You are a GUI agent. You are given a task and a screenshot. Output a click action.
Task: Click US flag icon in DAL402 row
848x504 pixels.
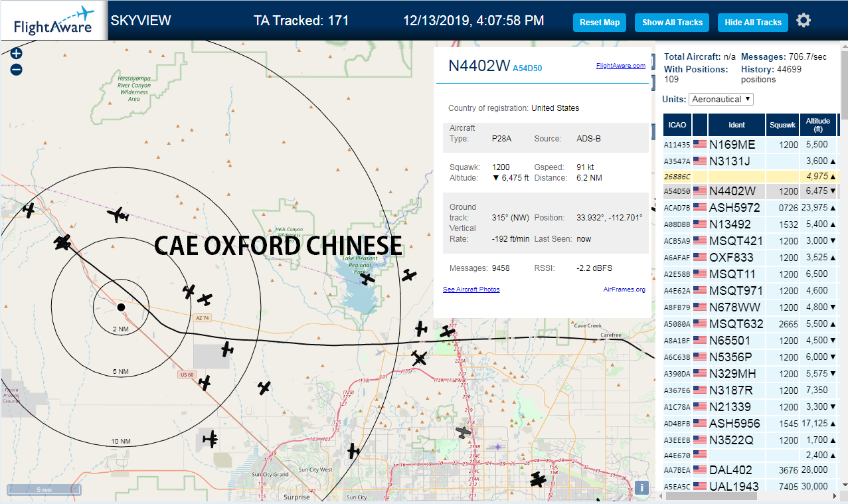(x=700, y=469)
